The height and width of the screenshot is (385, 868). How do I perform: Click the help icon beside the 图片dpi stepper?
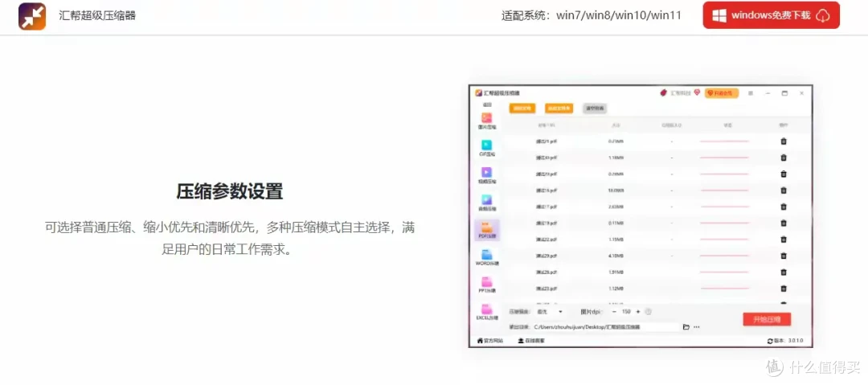tap(649, 312)
